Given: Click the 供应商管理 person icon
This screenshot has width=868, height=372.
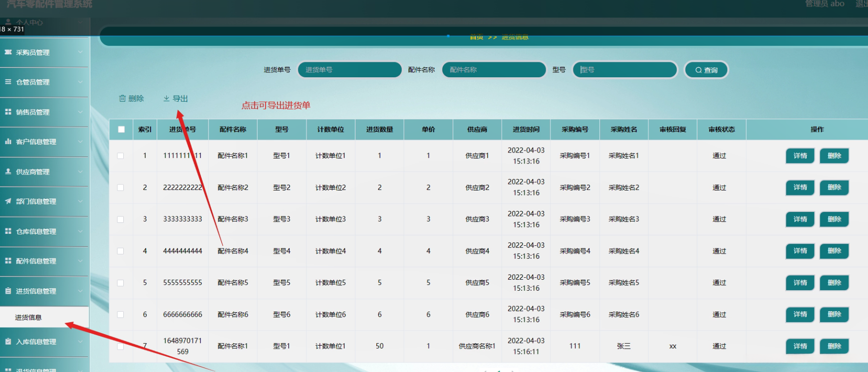Looking at the screenshot, I should coord(8,172).
